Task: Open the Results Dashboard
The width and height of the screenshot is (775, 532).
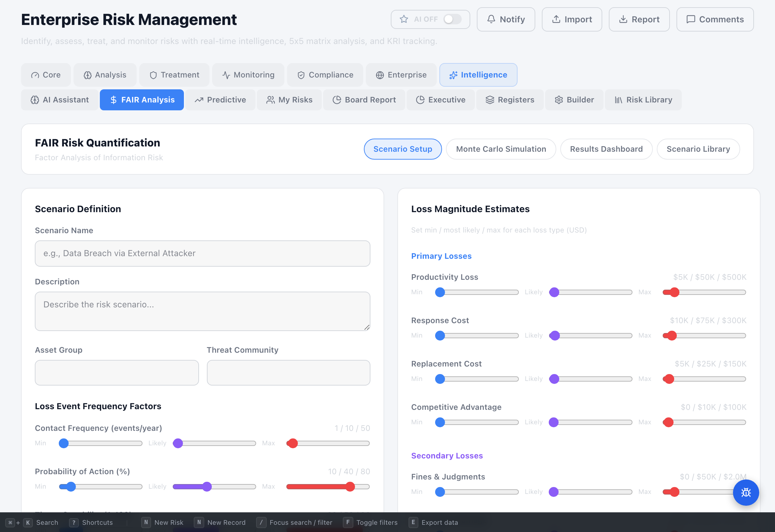Action: pos(606,149)
